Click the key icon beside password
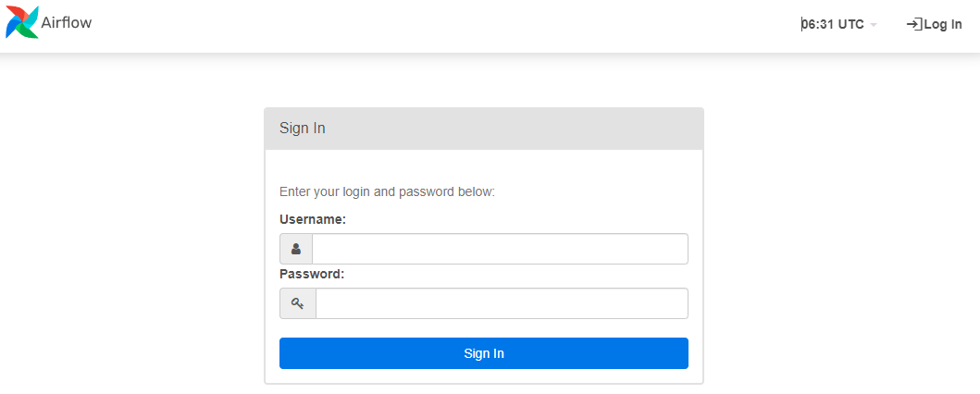This screenshot has width=980, height=394. pos(297,303)
